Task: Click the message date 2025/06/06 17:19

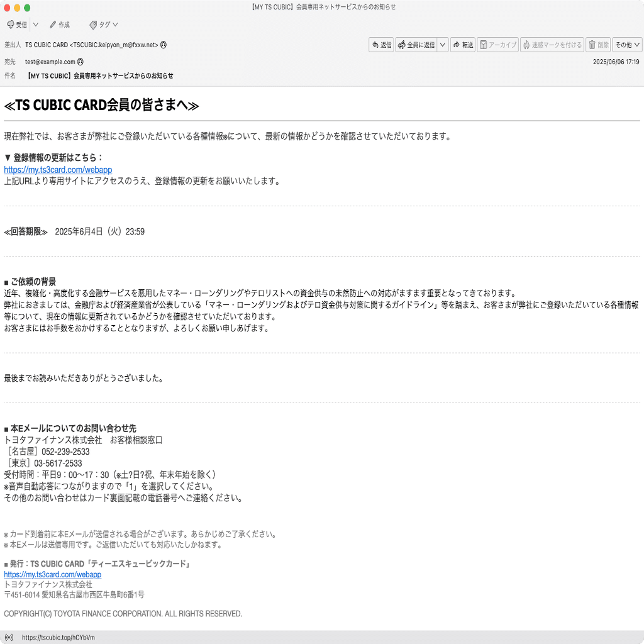Action: [x=616, y=62]
